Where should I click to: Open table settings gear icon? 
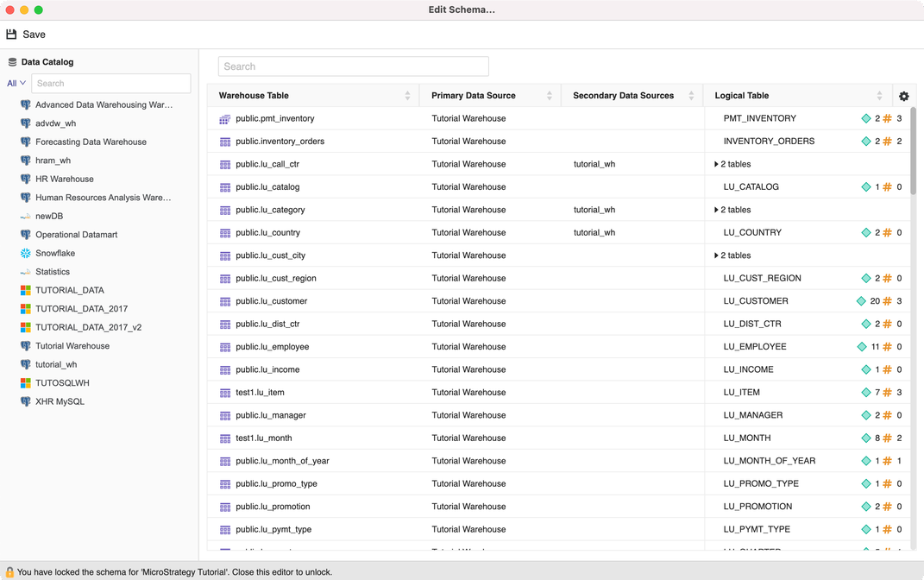pos(903,97)
